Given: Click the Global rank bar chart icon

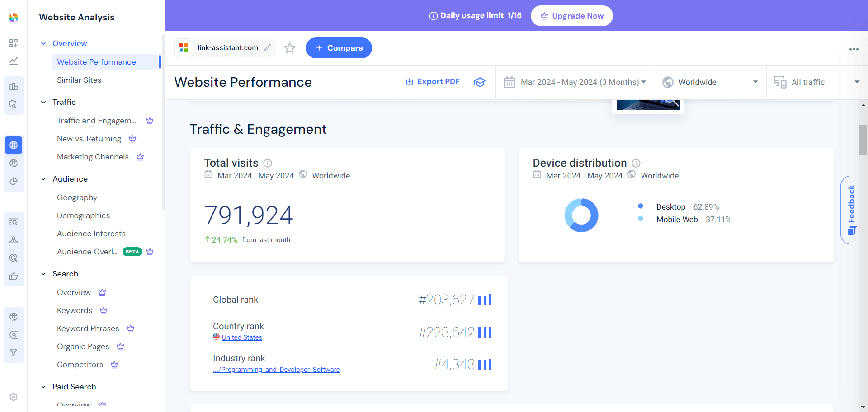Looking at the screenshot, I should pos(485,300).
